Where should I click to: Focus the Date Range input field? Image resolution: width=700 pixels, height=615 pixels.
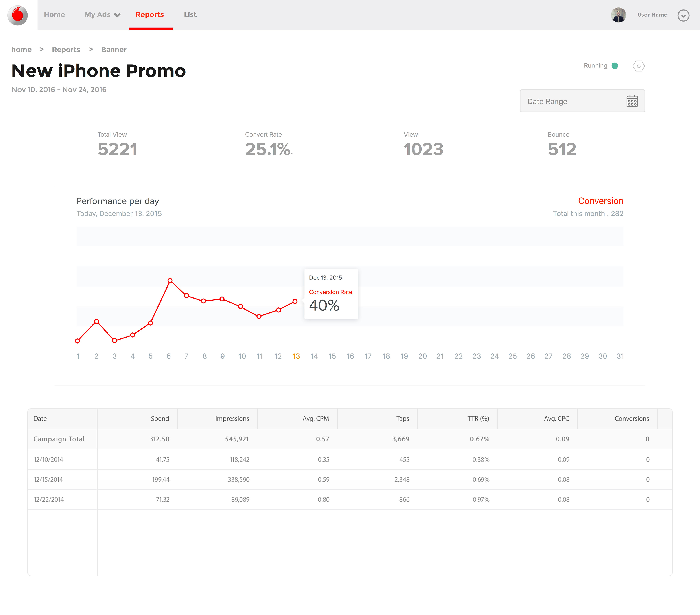point(582,101)
